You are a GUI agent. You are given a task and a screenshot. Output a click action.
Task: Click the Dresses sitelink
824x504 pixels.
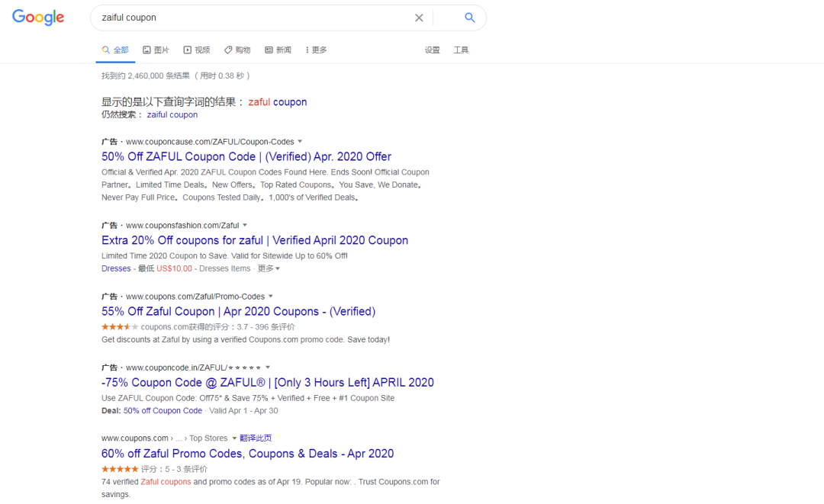pyautogui.click(x=116, y=268)
